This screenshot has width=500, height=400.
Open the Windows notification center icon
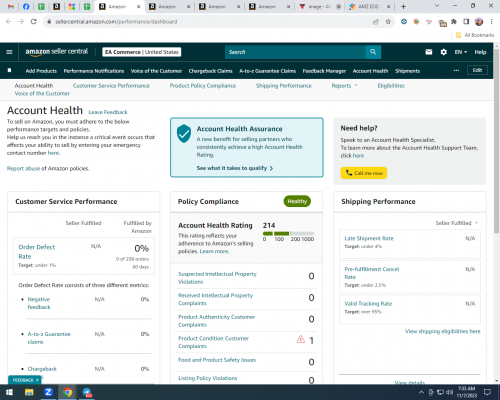487,392
